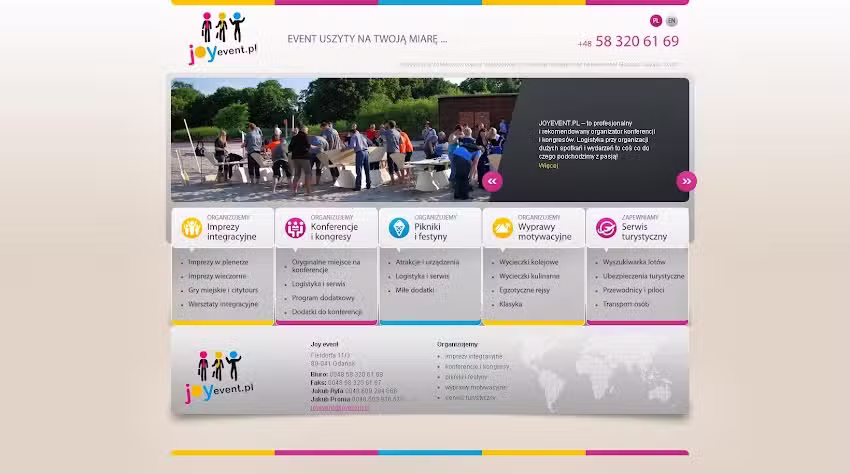Go to previous slide with left arrow
This screenshot has height=474, width=850.
492,181
